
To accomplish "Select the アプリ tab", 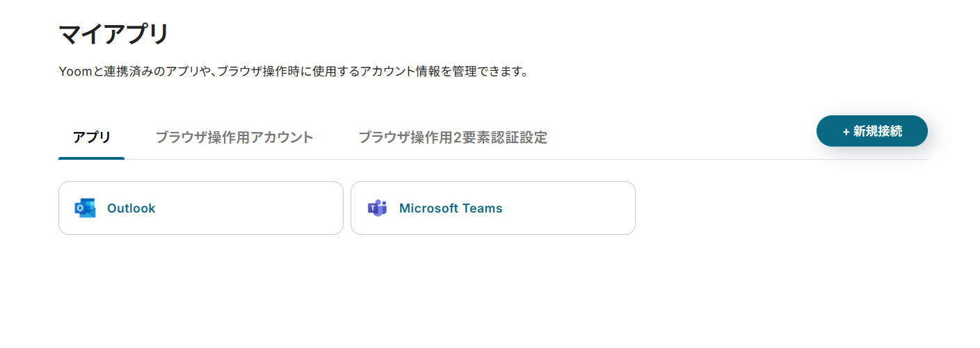I will (x=91, y=138).
